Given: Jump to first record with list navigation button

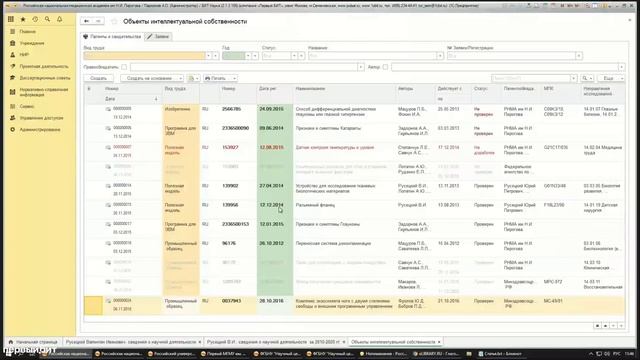Looking at the screenshot, I should 597,326.
